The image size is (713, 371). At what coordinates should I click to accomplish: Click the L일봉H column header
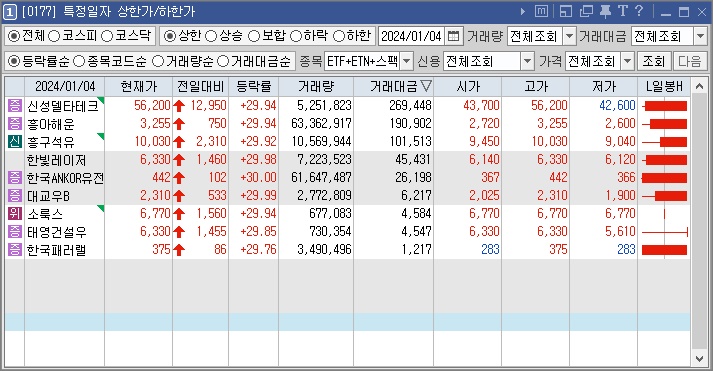(664, 86)
